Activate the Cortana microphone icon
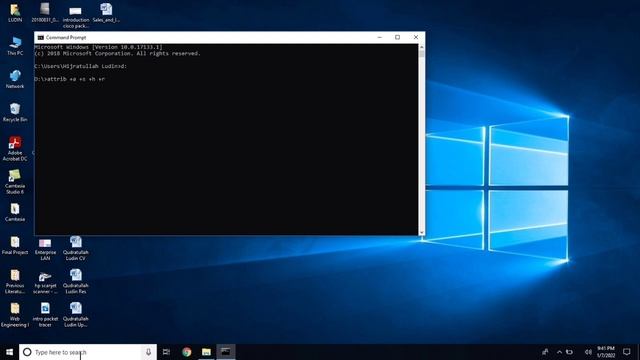 (148, 352)
